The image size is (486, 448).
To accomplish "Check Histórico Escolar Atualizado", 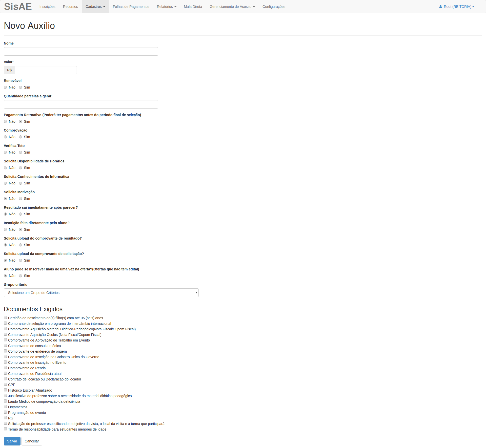I will pyautogui.click(x=5, y=390).
